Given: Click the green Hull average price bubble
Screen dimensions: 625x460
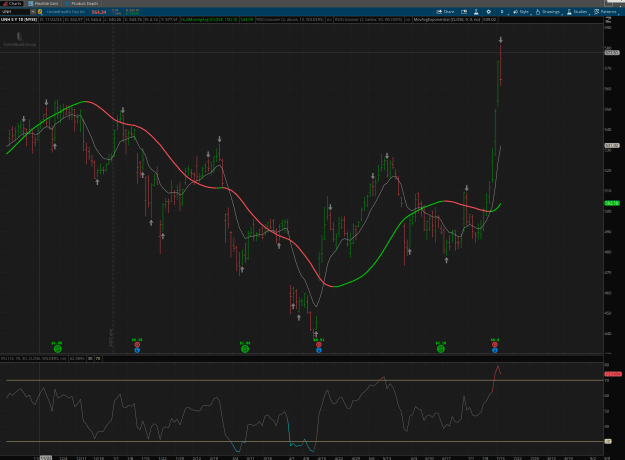Looking at the screenshot, I should click(612, 203).
